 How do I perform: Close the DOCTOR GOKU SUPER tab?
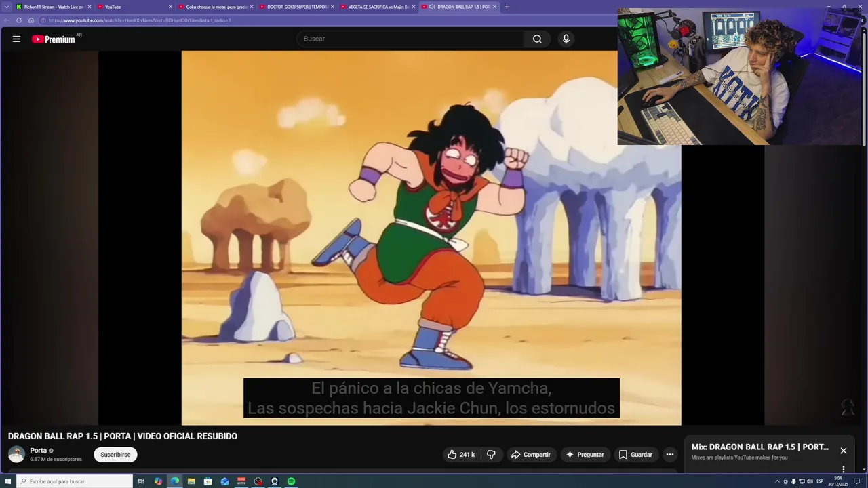pyautogui.click(x=332, y=7)
